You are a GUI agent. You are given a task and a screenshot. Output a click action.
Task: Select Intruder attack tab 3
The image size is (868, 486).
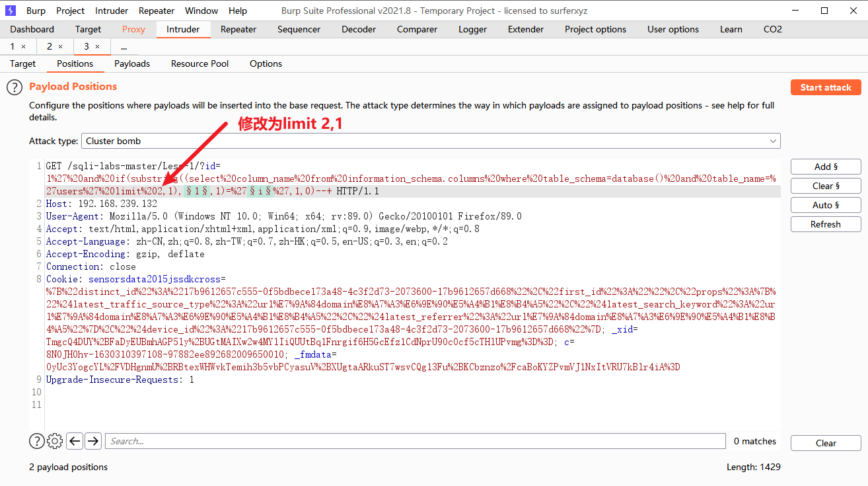[87, 46]
